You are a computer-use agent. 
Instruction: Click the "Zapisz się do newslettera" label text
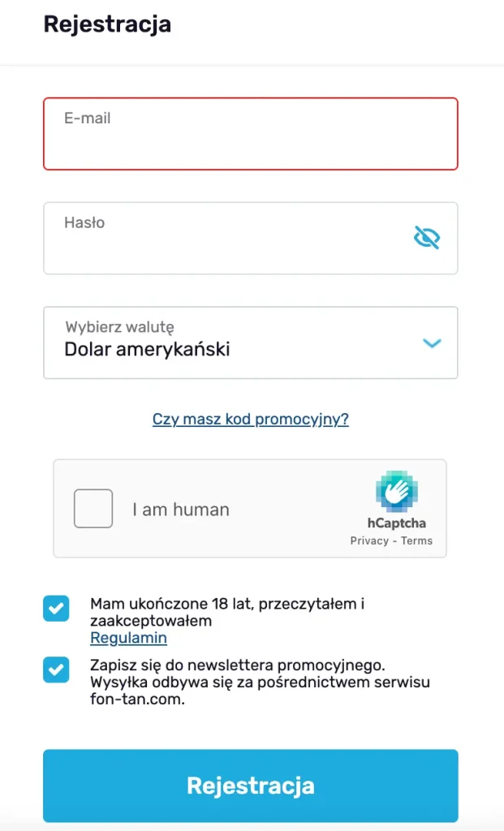click(260, 682)
